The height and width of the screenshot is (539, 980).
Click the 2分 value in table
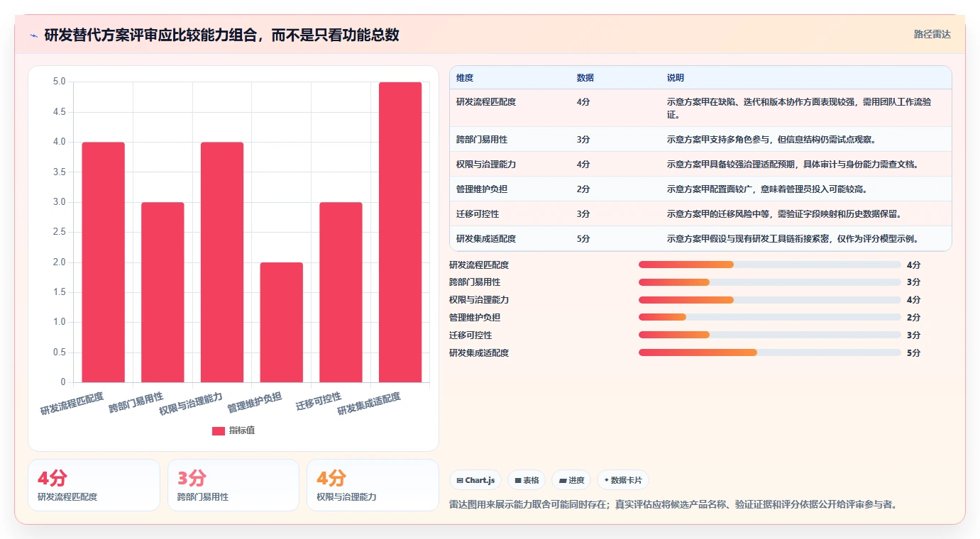point(583,189)
